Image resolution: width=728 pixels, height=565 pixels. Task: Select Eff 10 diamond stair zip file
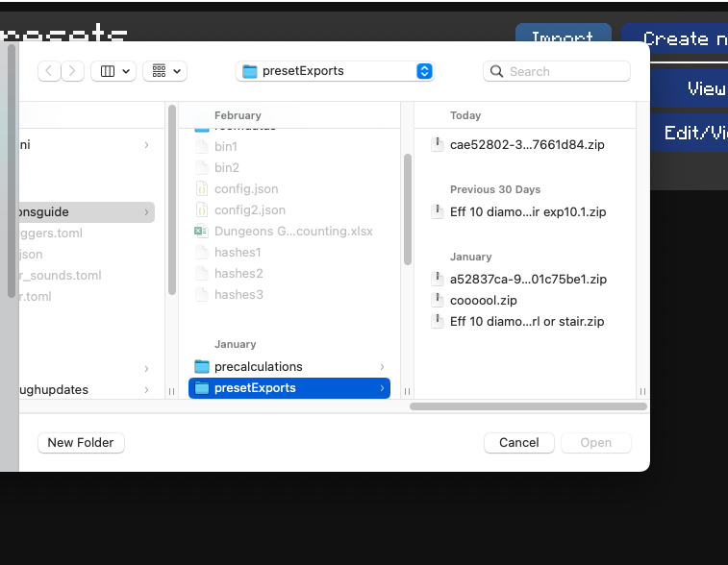coord(527,322)
